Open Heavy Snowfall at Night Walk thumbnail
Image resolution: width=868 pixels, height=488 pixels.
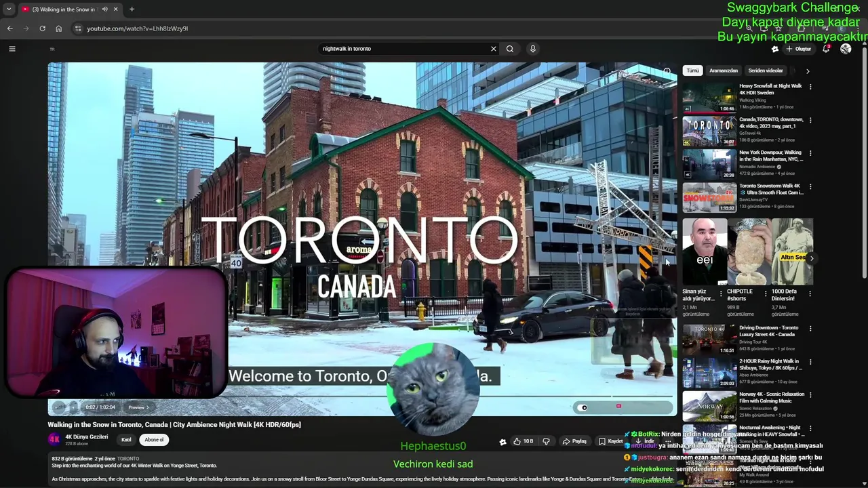click(709, 98)
